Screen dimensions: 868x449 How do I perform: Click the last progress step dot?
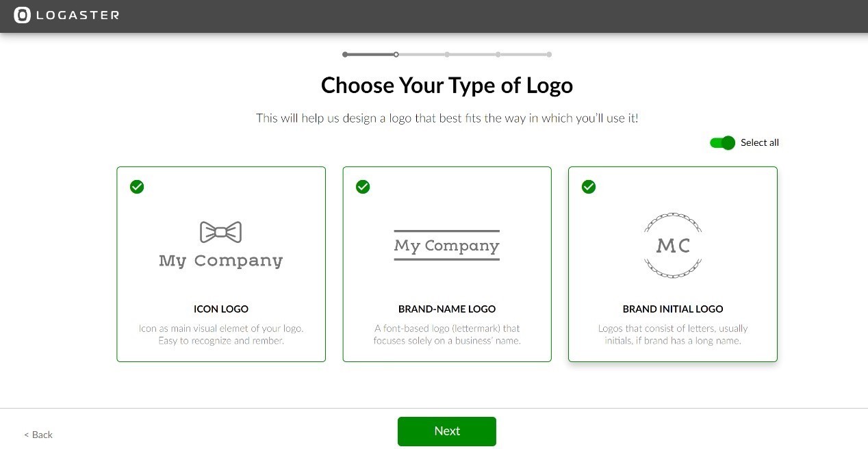[x=549, y=54]
